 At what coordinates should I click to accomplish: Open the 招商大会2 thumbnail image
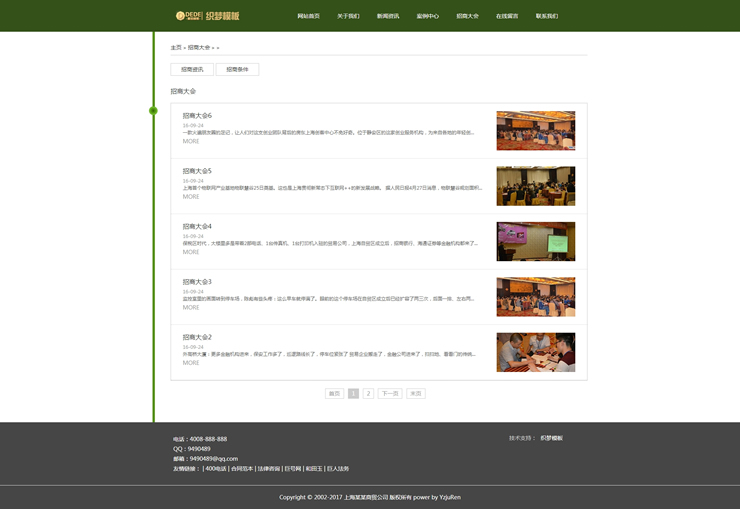[x=535, y=352]
